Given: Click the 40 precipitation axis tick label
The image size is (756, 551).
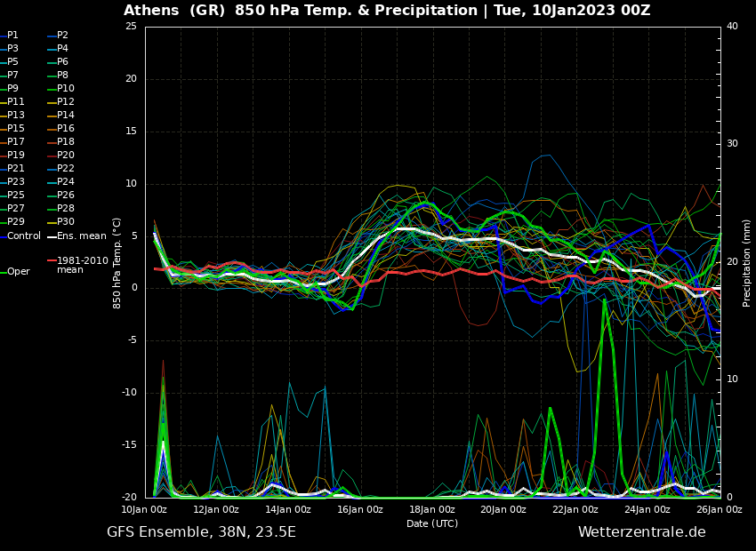Looking at the screenshot, I should pos(732,27).
